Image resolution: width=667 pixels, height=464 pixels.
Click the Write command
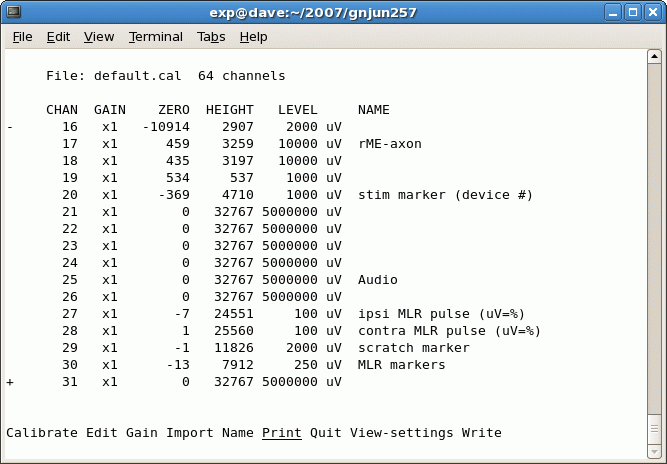click(x=481, y=433)
